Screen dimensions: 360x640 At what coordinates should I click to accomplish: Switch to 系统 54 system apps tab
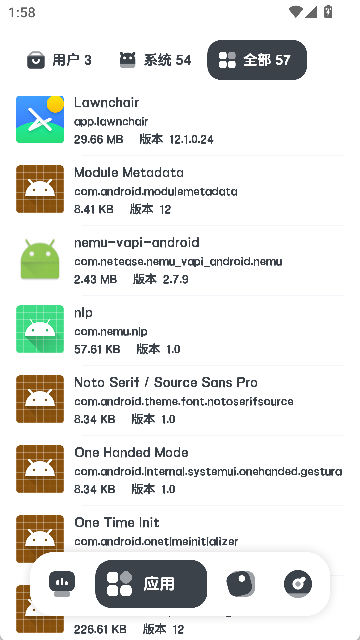[155, 60]
